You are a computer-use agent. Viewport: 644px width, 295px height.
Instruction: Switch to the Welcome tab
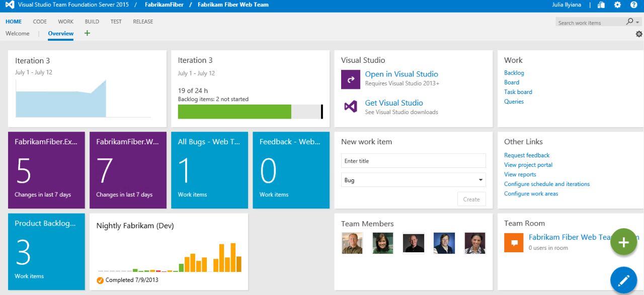click(18, 33)
